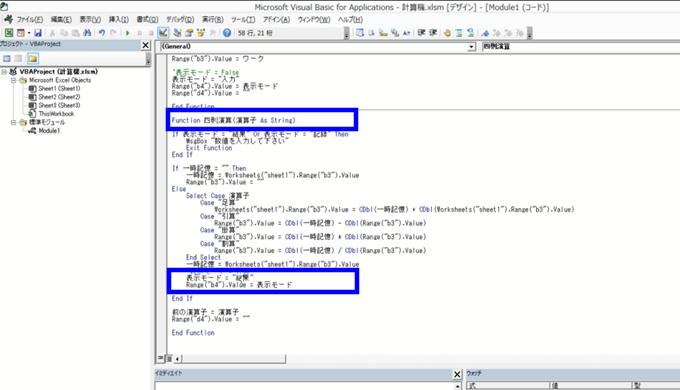Toggle Design Mode toolbar button
The width and height of the screenshot is (680, 390).
(x=163, y=33)
